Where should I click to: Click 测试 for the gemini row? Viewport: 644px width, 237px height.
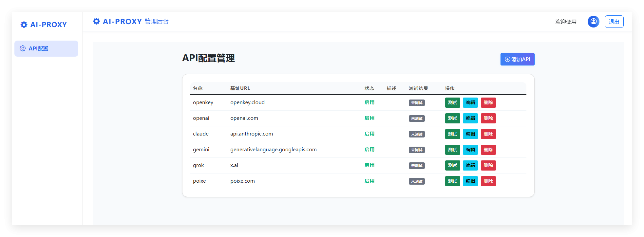coord(452,150)
